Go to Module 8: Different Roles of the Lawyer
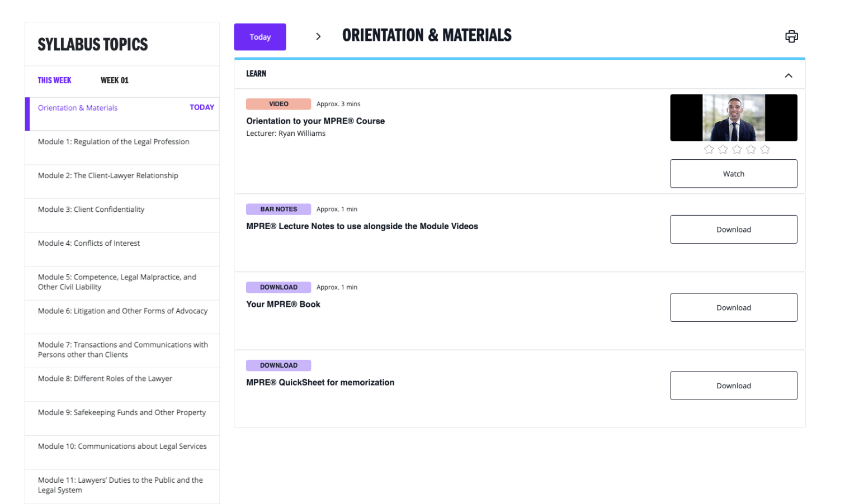This screenshot has height=504, width=859. [105, 379]
